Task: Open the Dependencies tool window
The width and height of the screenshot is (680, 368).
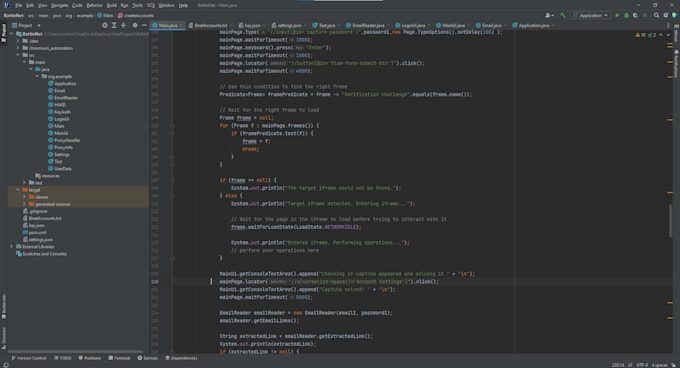Action: (181, 358)
